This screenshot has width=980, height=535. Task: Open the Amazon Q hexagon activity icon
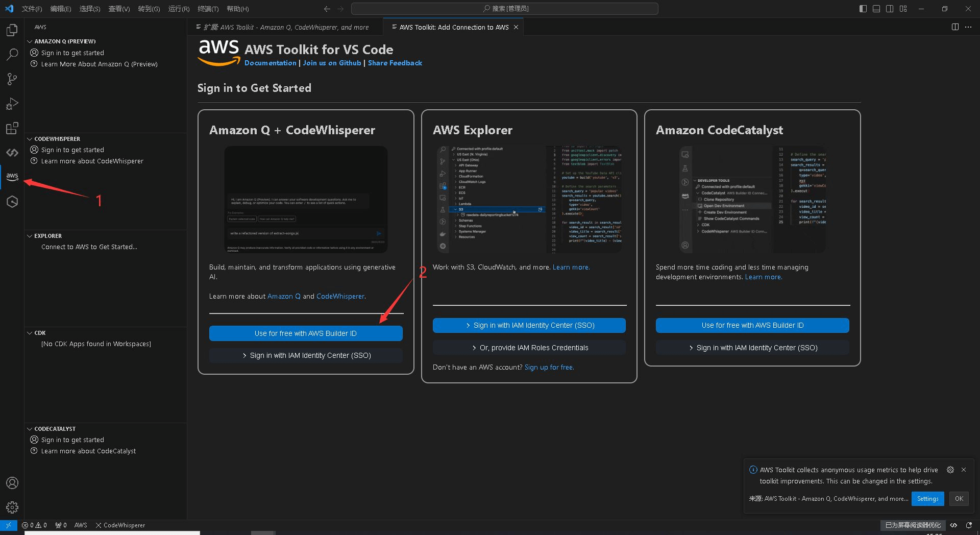[12, 202]
